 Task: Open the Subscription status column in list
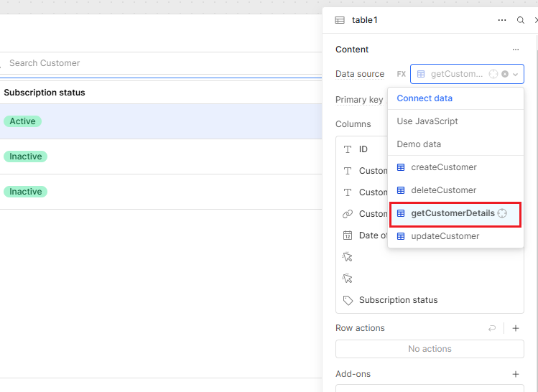coord(430,300)
